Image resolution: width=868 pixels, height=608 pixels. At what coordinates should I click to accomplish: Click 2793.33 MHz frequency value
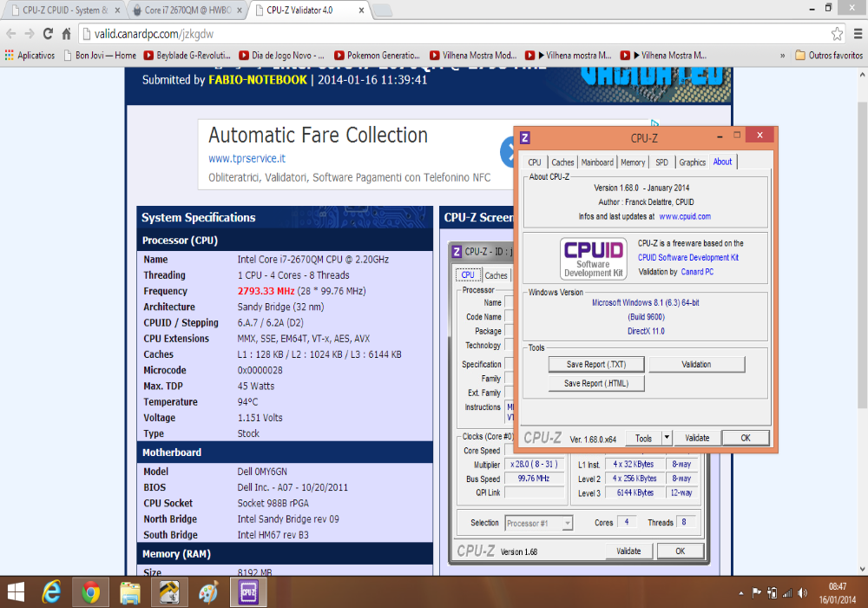[266, 291]
